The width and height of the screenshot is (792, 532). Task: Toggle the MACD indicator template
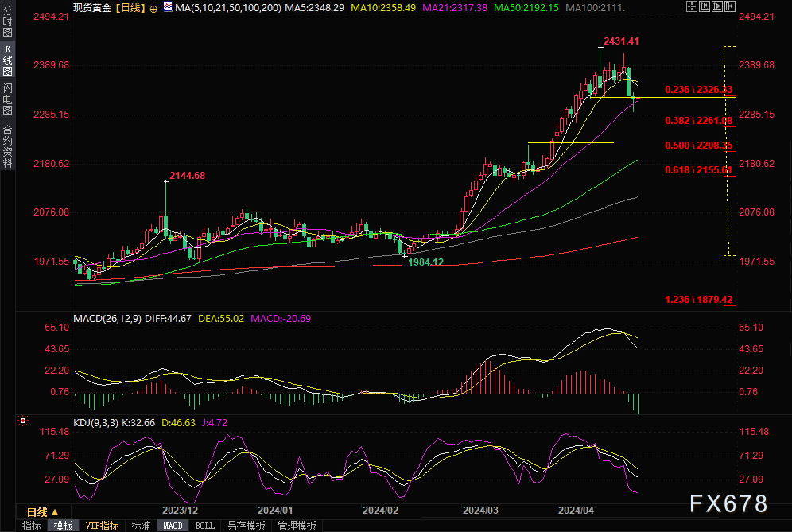(173, 526)
